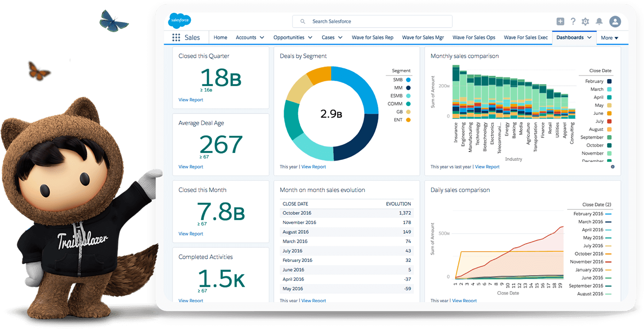Click the Salesforce cloud logo

[179, 21]
